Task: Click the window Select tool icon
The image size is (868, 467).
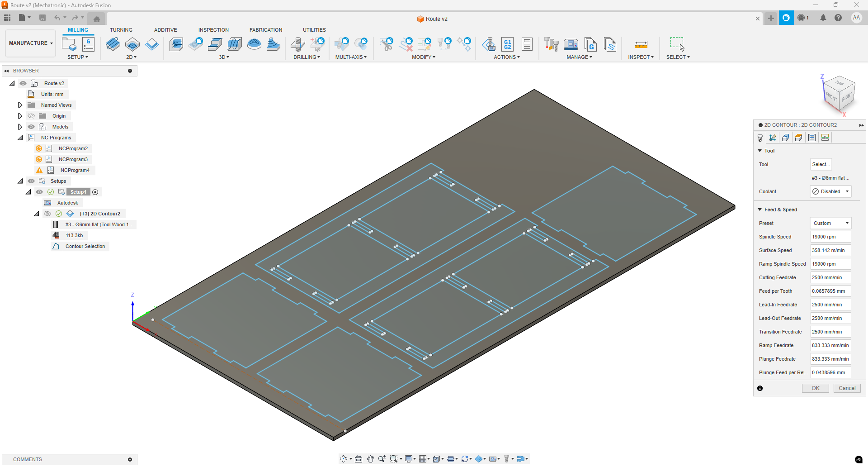Action: [x=677, y=44]
